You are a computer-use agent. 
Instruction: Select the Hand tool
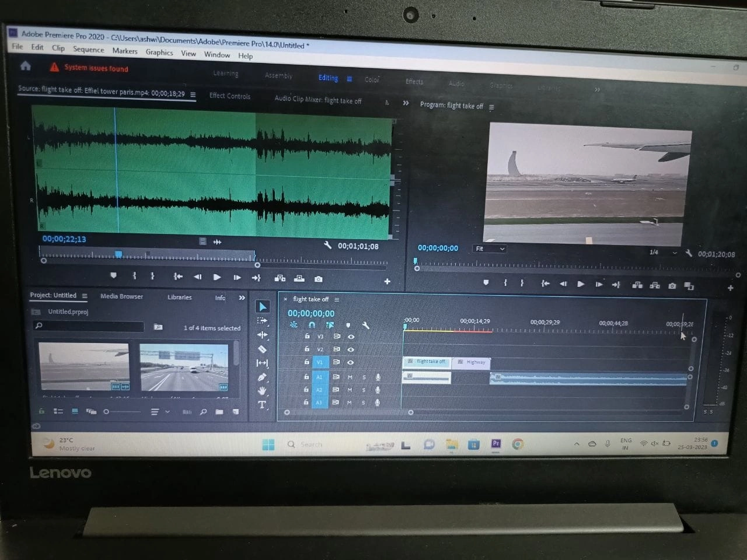[262, 390]
